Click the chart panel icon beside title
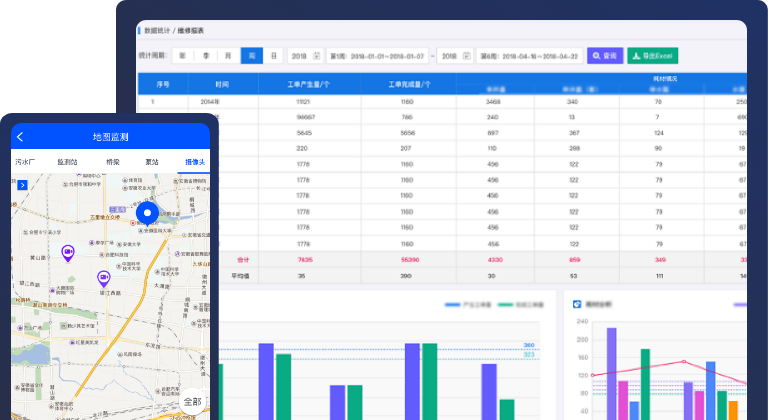 click(x=577, y=303)
